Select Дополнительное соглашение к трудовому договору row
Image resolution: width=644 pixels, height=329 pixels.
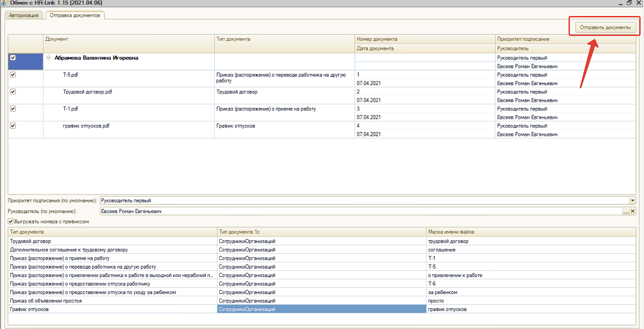click(x=113, y=250)
